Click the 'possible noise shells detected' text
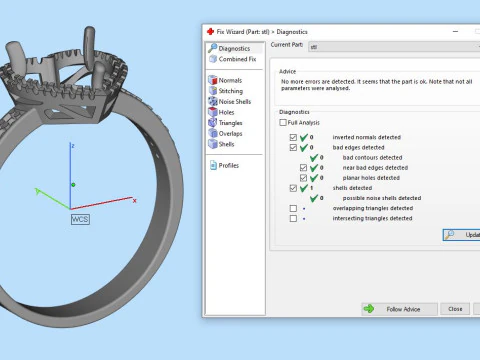The width and height of the screenshot is (480, 360). point(382,198)
